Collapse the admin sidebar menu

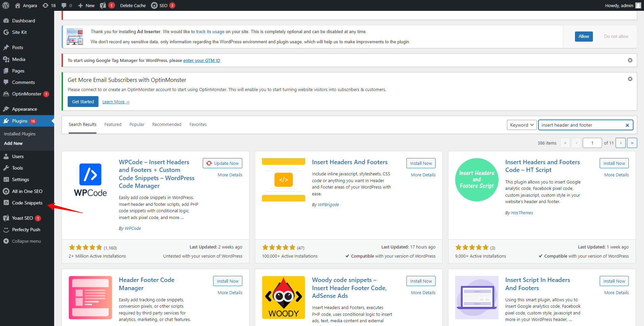(x=27, y=241)
